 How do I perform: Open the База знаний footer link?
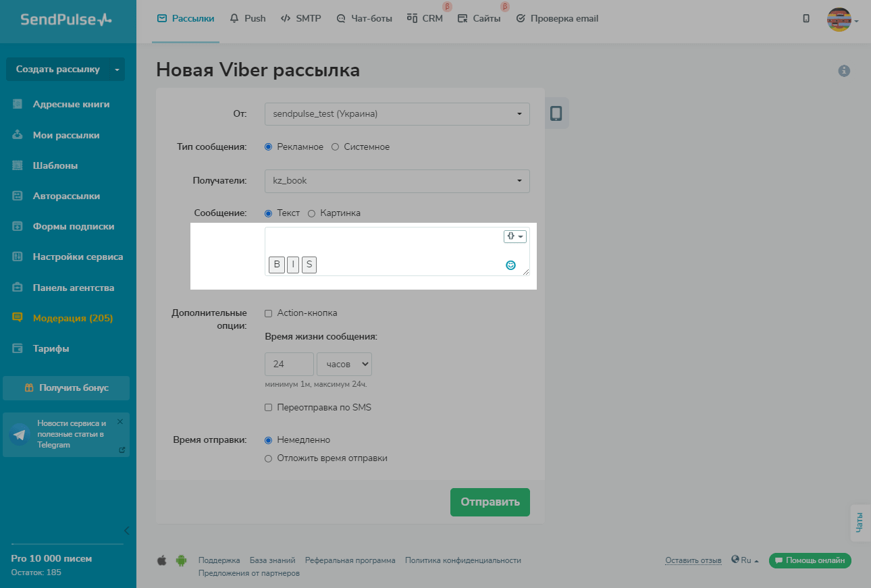point(273,560)
